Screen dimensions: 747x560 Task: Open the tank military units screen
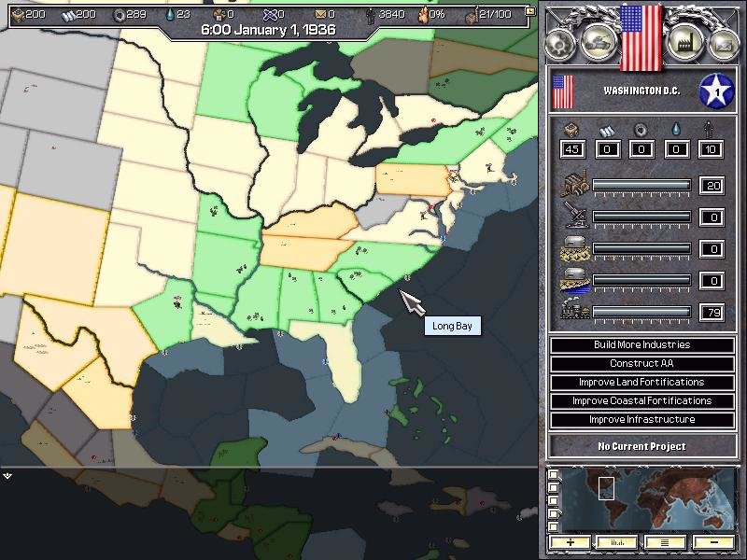(598, 43)
